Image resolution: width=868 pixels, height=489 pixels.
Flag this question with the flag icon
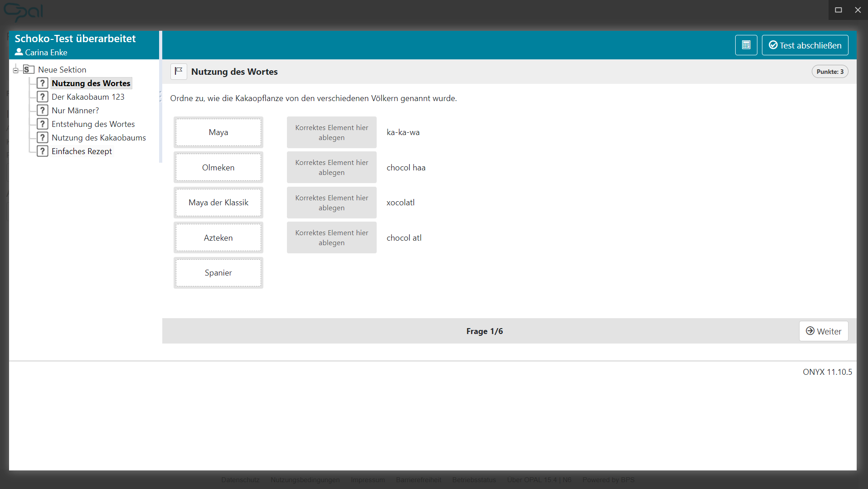[179, 72]
